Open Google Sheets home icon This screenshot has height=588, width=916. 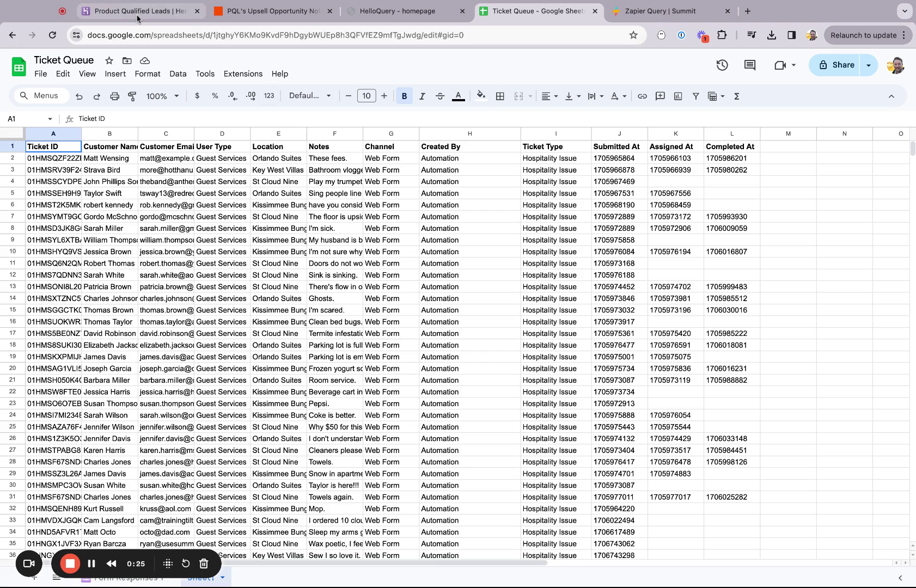(x=19, y=67)
